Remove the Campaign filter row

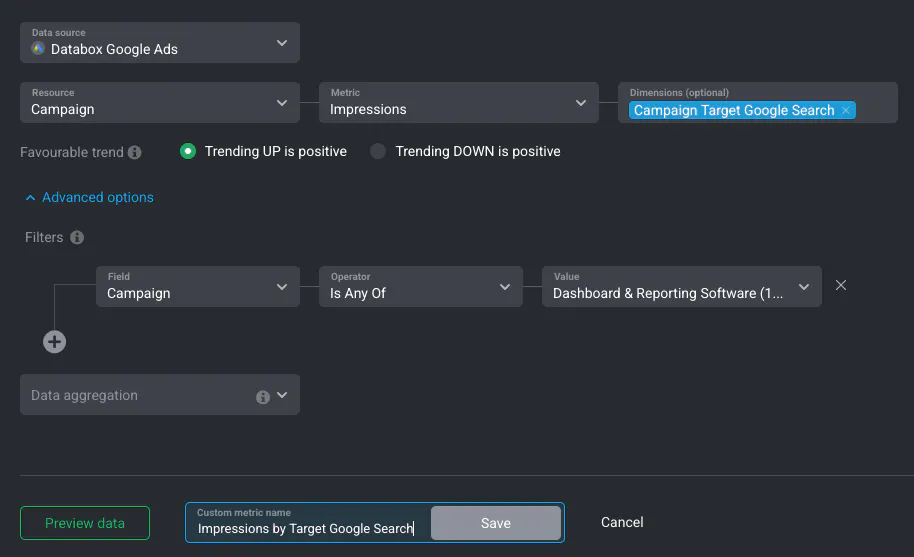click(x=841, y=285)
